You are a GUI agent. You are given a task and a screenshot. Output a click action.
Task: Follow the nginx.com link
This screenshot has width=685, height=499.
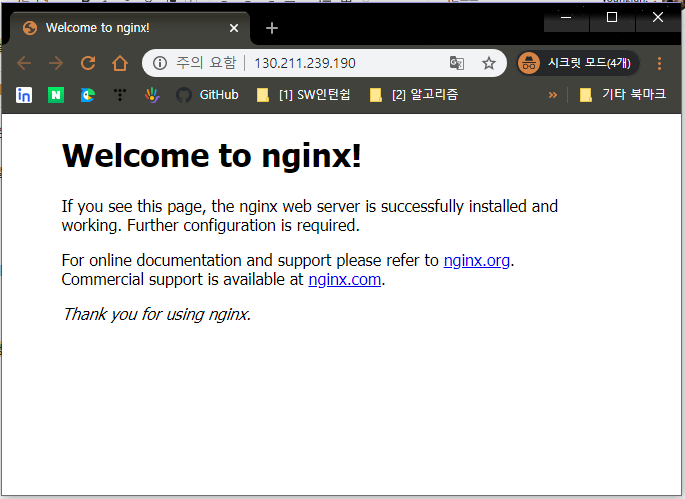pos(345,280)
